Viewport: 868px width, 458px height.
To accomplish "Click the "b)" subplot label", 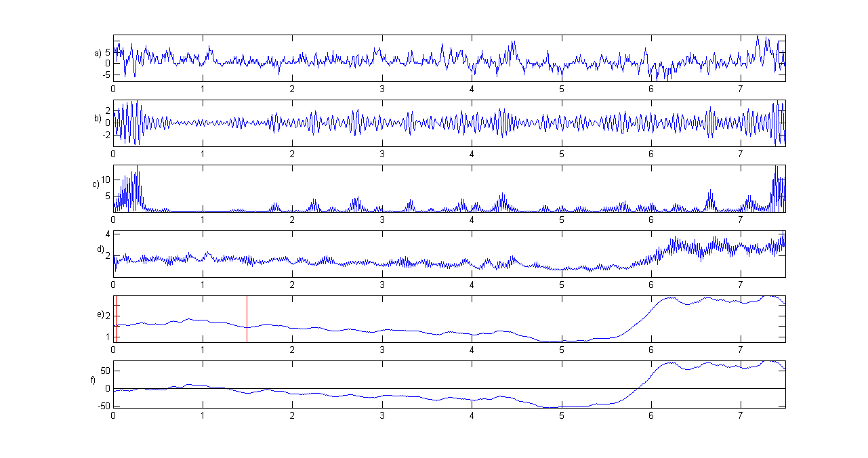I will [x=98, y=119].
